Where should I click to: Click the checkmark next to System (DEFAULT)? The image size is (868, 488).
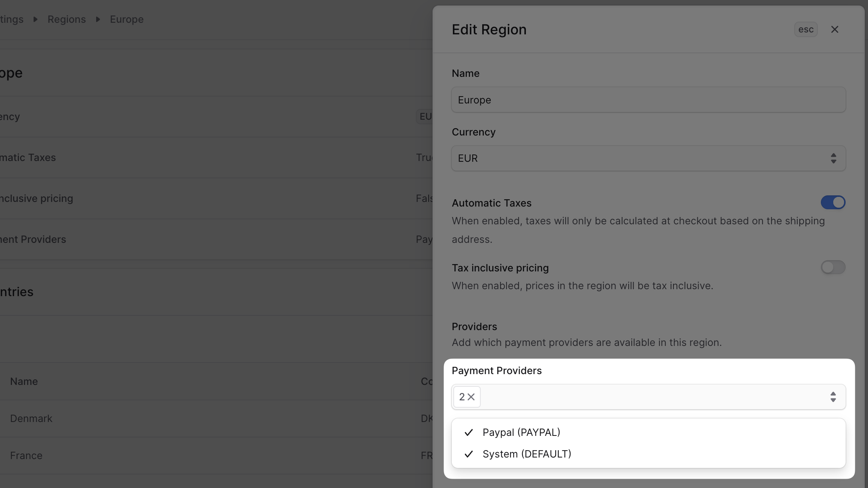coord(469,454)
